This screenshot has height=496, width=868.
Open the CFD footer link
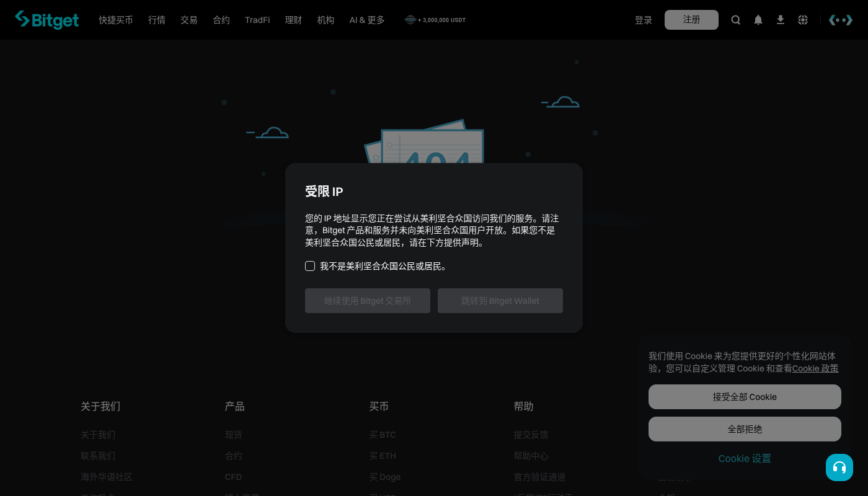[233, 477]
